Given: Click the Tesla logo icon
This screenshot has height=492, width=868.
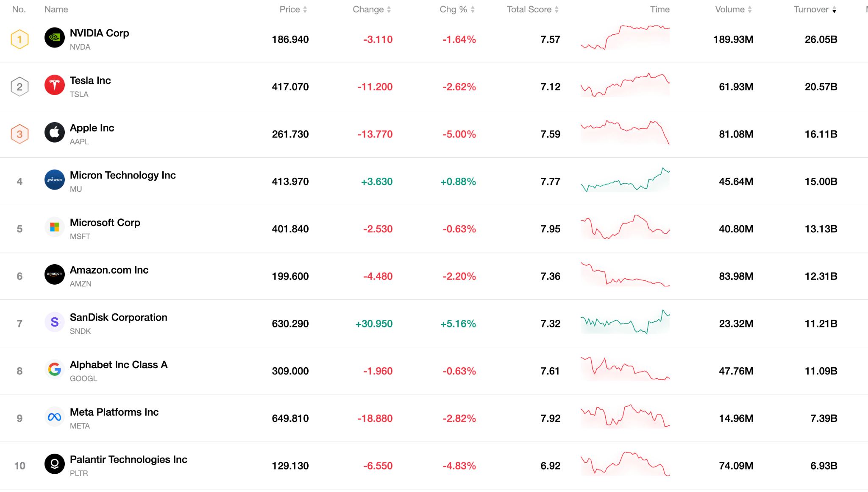Looking at the screenshot, I should pyautogui.click(x=55, y=85).
